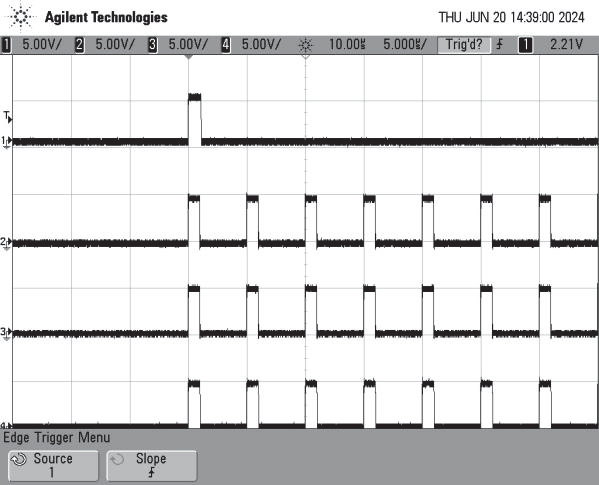Click the rising edge trigger slope icon
599x485 pixels.
500,45
